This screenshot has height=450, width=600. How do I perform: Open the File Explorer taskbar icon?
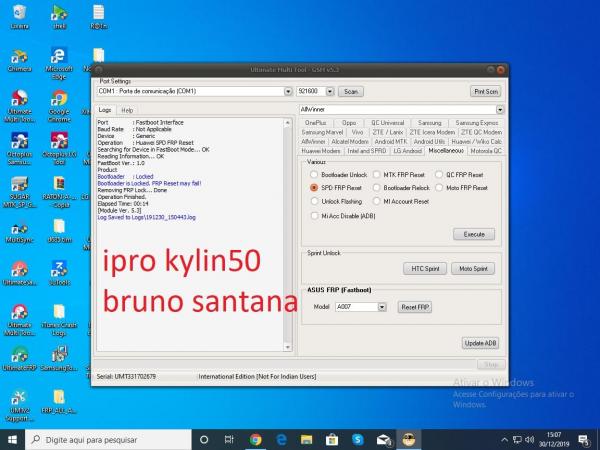(308, 439)
